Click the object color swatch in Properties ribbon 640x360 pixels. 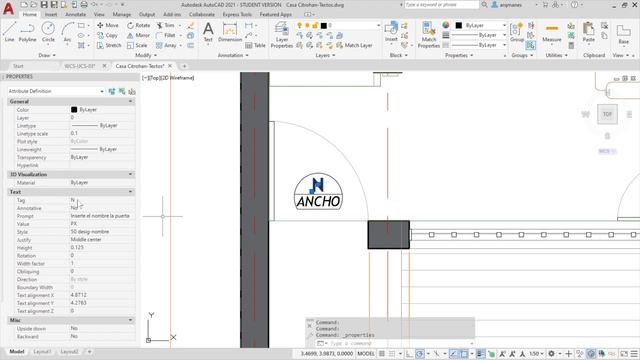tap(459, 25)
